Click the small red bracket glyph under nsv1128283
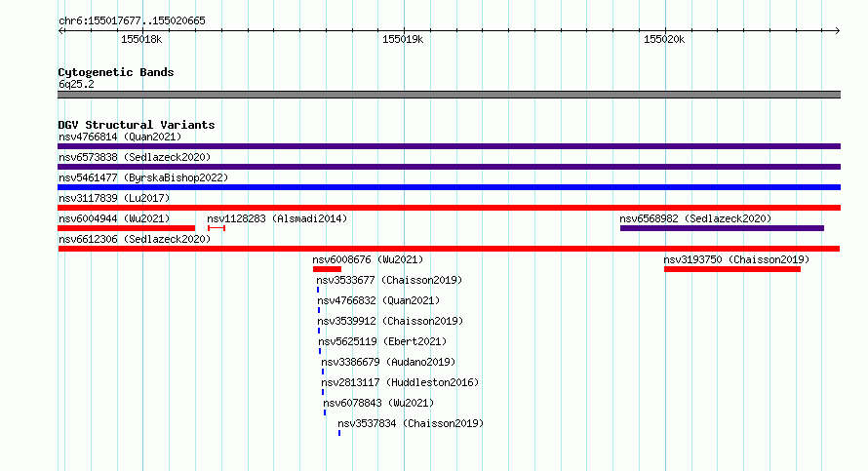 click(217, 228)
